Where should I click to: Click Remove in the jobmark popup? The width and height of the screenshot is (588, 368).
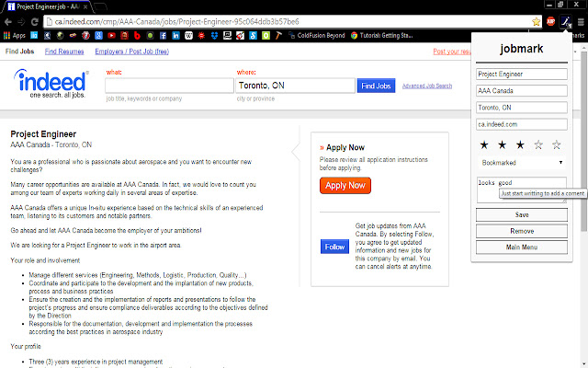click(522, 231)
